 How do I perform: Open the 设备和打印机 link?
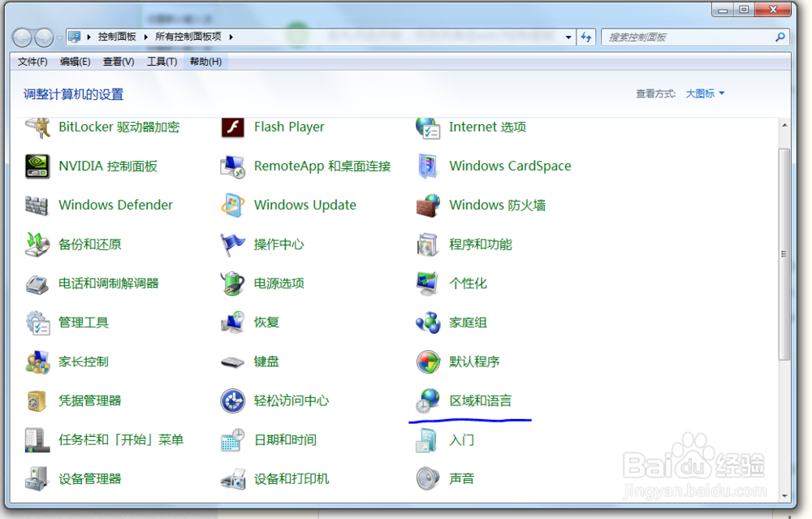pyautogui.click(x=292, y=479)
